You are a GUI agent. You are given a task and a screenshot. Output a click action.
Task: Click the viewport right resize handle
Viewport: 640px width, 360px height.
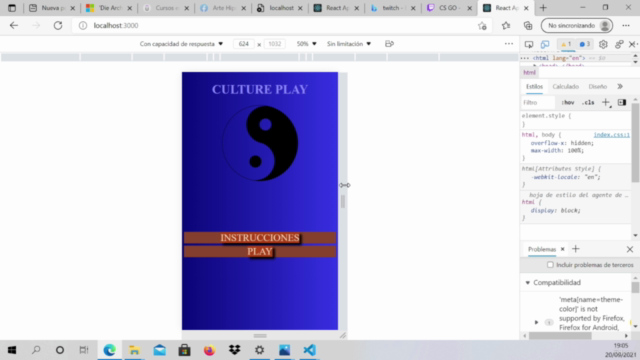(x=343, y=201)
